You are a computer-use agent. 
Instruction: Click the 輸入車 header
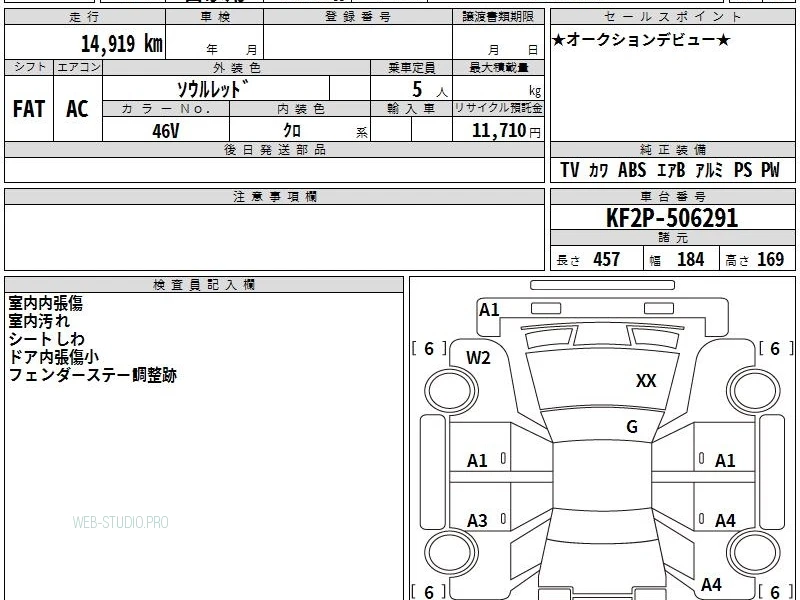tap(411, 109)
